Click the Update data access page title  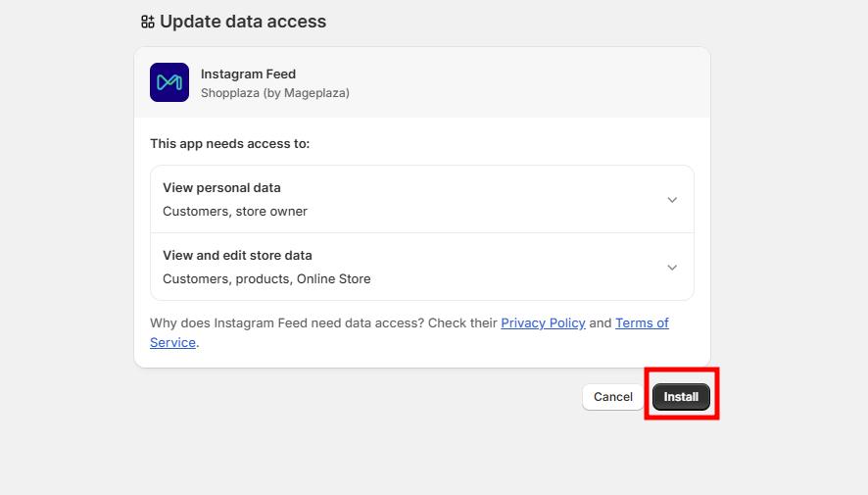[x=243, y=22]
